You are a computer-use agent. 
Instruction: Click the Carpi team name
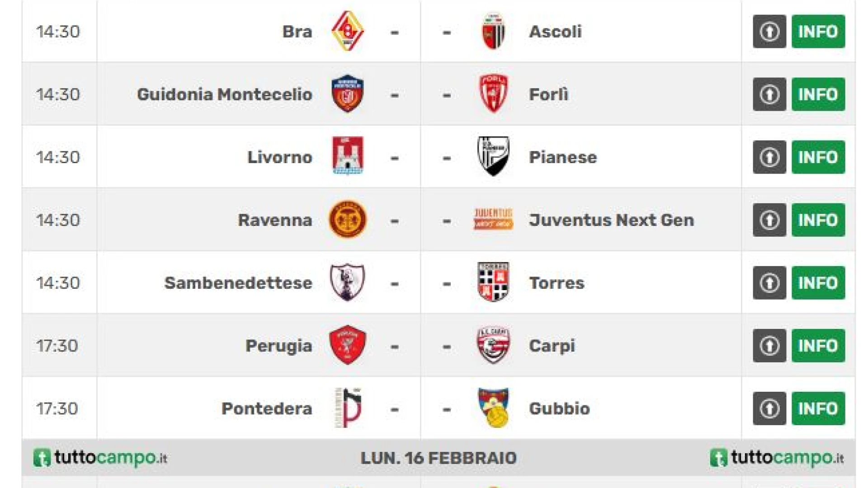click(x=552, y=346)
